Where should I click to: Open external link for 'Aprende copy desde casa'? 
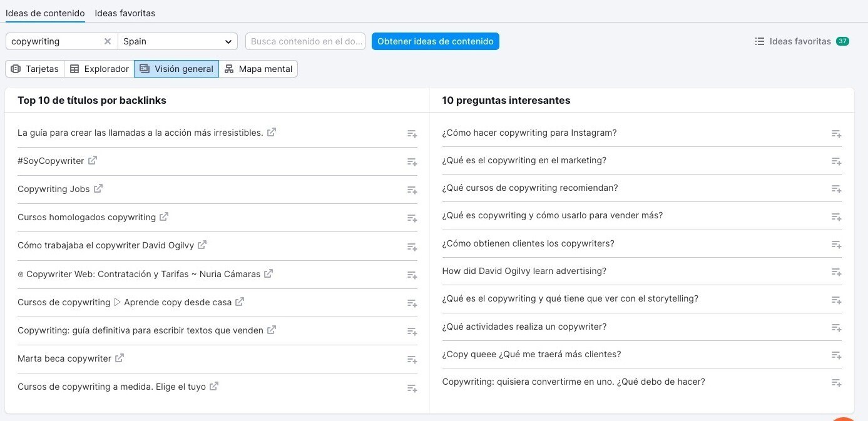(x=240, y=302)
